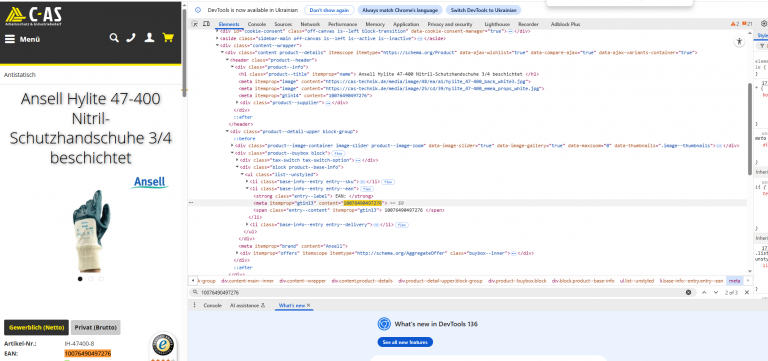Toggle device toolbar icon in DevTools
This screenshot has height=361, width=768.
pyautogui.click(x=206, y=24)
